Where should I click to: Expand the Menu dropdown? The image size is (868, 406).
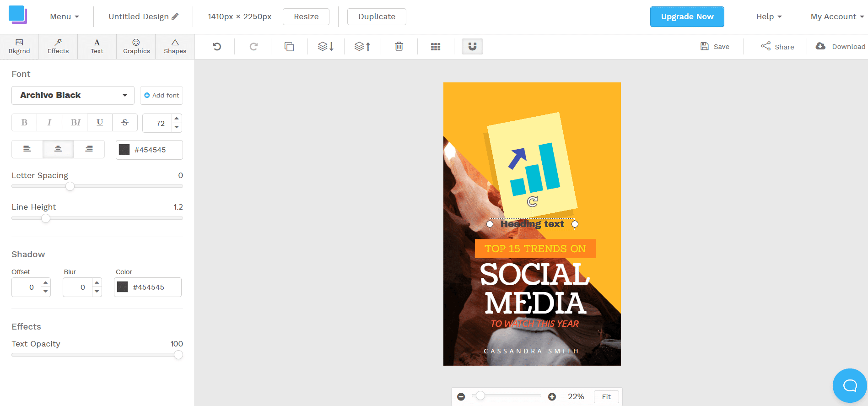(x=65, y=16)
